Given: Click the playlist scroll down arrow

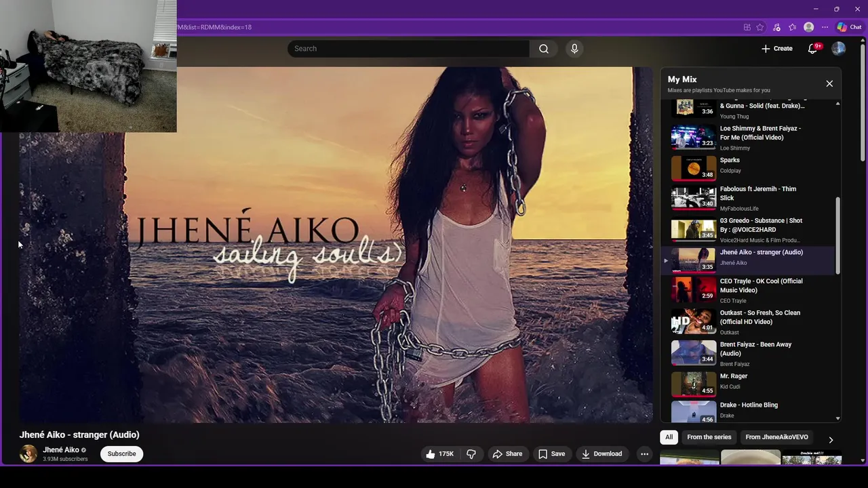Looking at the screenshot, I should click(x=838, y=419).
